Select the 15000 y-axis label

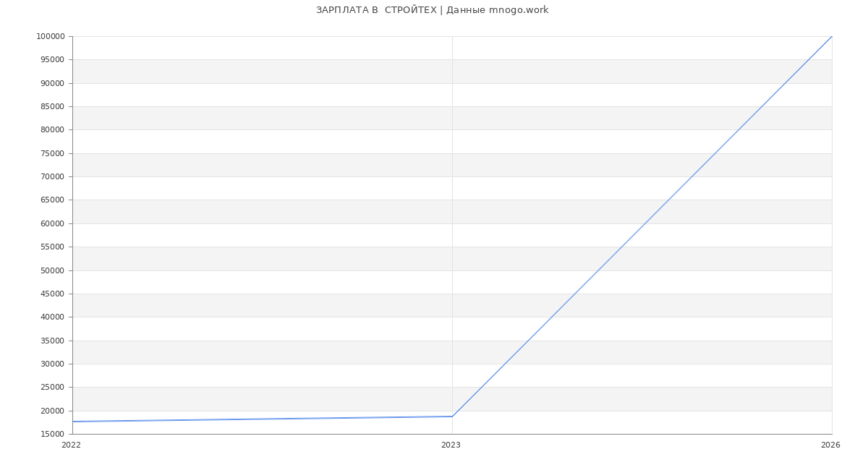(52, 435)
